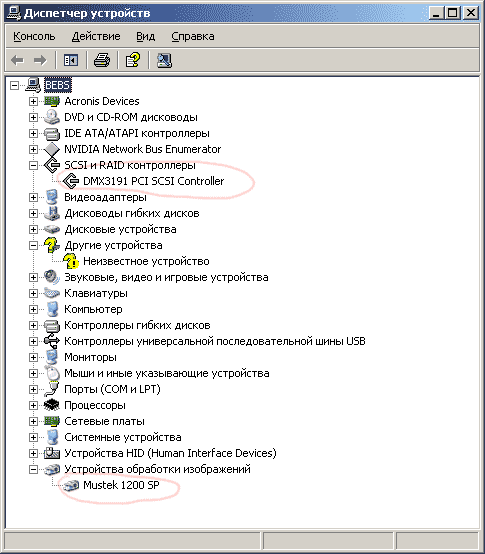
Task: Click the Mustek 1200 SP scanner icon
Action: 71,485
